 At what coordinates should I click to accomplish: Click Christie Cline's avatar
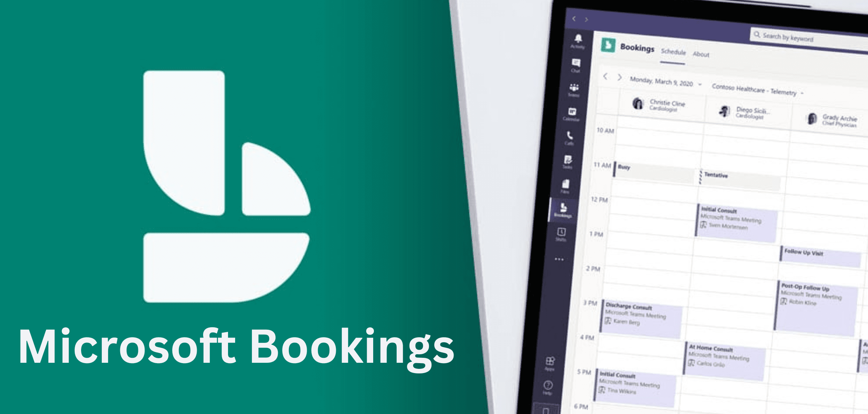[x=638, y=103]
